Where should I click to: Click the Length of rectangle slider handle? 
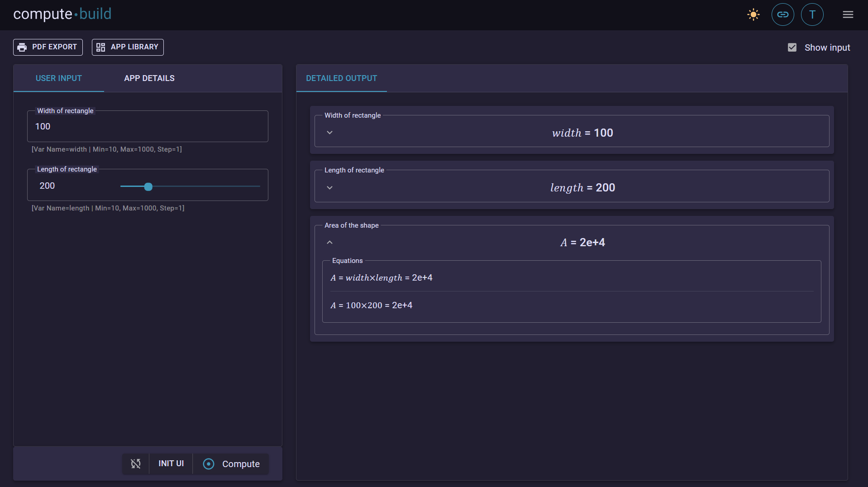[x=148, y=186]
